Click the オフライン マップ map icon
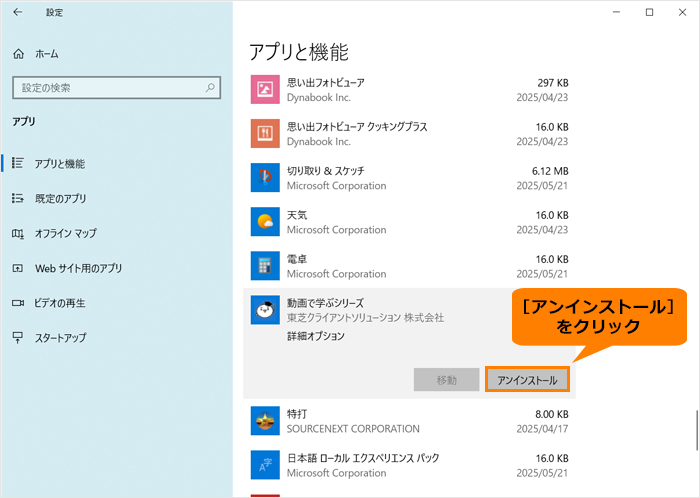This screenshot has height=498, width=700. pyautogui.click(x=18, y=233)
